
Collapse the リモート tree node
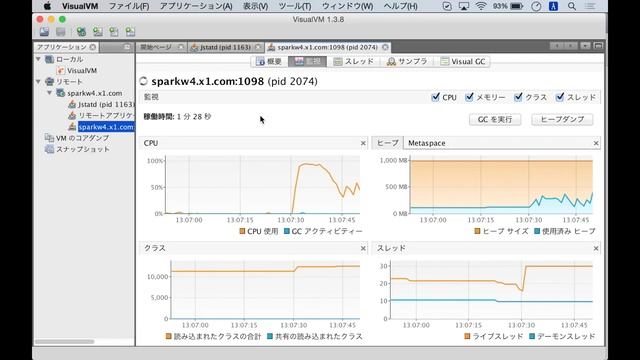(x=39, y=82)
